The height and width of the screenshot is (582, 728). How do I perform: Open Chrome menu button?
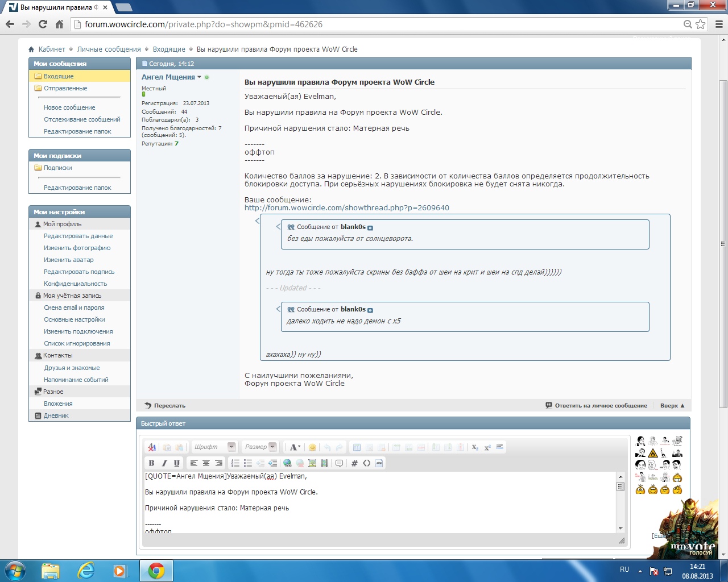[719, 24]
